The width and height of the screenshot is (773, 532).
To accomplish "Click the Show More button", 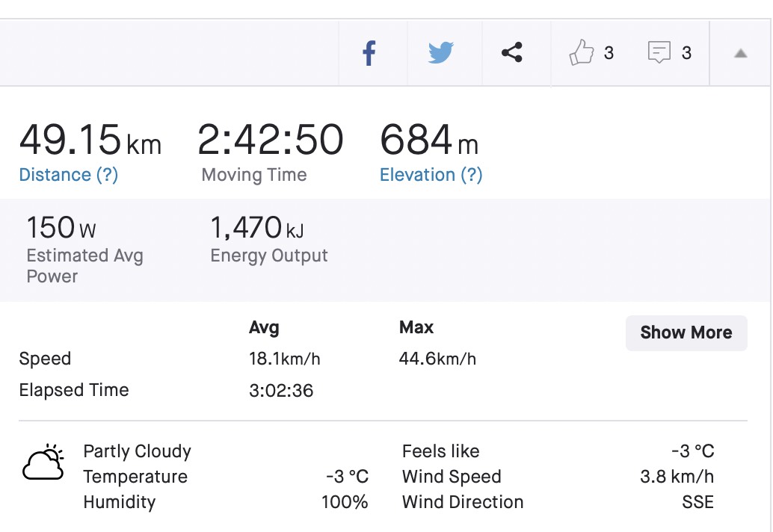I will (686, 333).
